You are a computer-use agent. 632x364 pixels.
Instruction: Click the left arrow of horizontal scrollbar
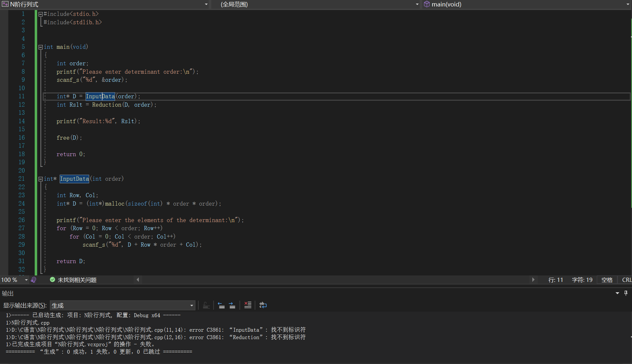[x=138, y=280]
